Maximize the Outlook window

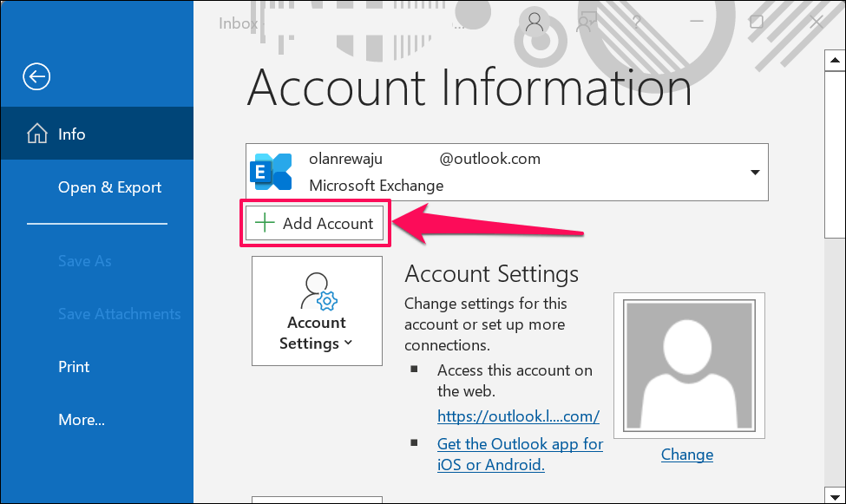click(757, 22)
